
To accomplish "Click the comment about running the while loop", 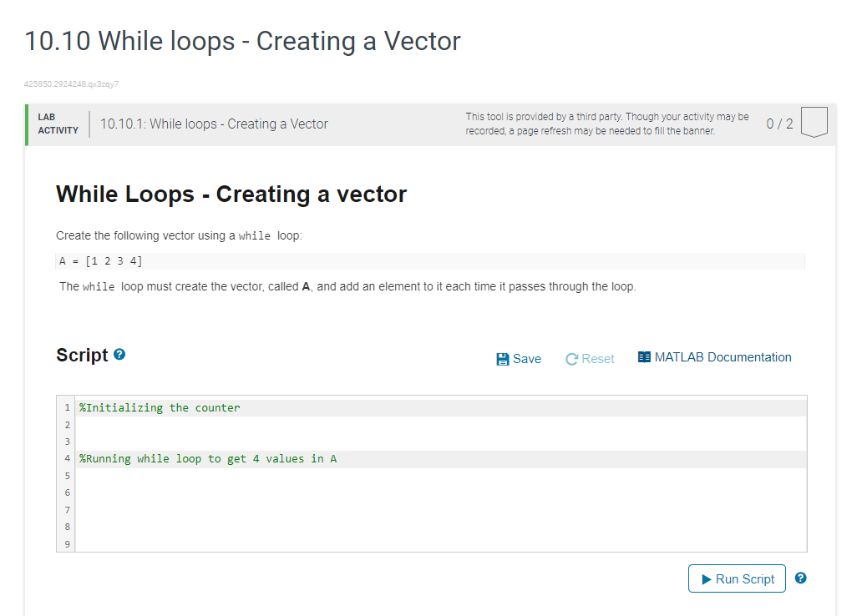I will point(206,458).
